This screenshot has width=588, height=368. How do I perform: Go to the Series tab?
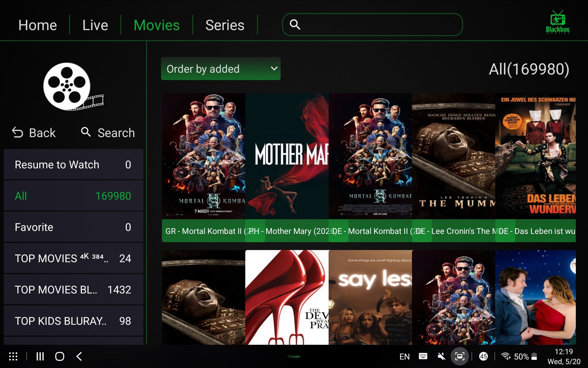pyautogui.click(x=225, y=25)
